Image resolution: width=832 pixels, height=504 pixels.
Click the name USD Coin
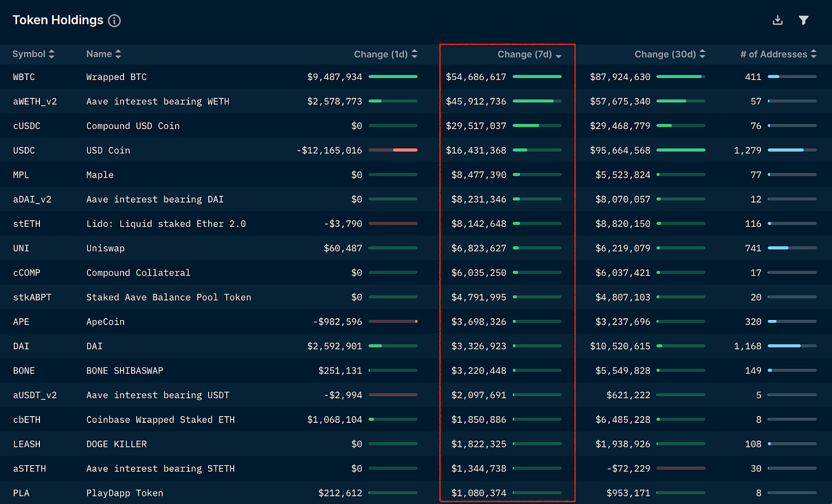coord(109,150)
